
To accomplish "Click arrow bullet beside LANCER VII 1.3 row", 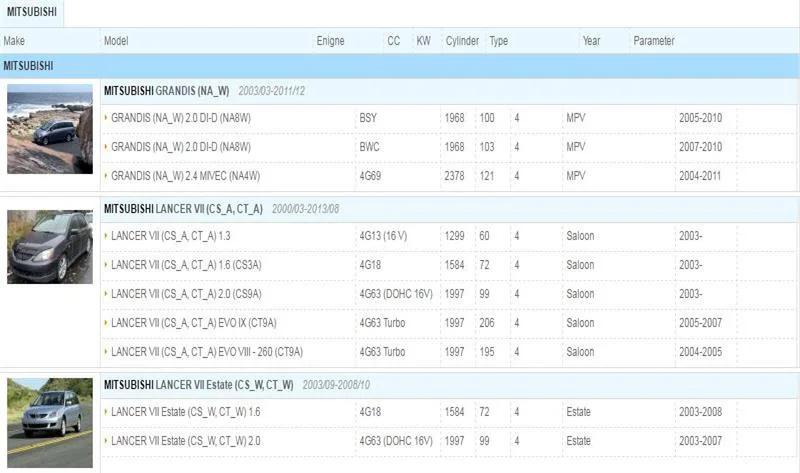I will [106, 235].
